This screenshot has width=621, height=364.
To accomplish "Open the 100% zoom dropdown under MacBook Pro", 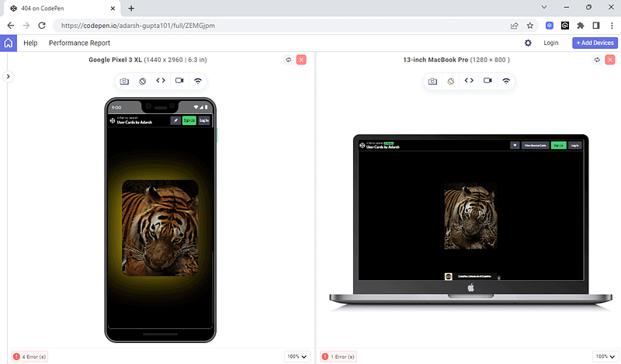I will pyautogui.click(x=605, y=356).
